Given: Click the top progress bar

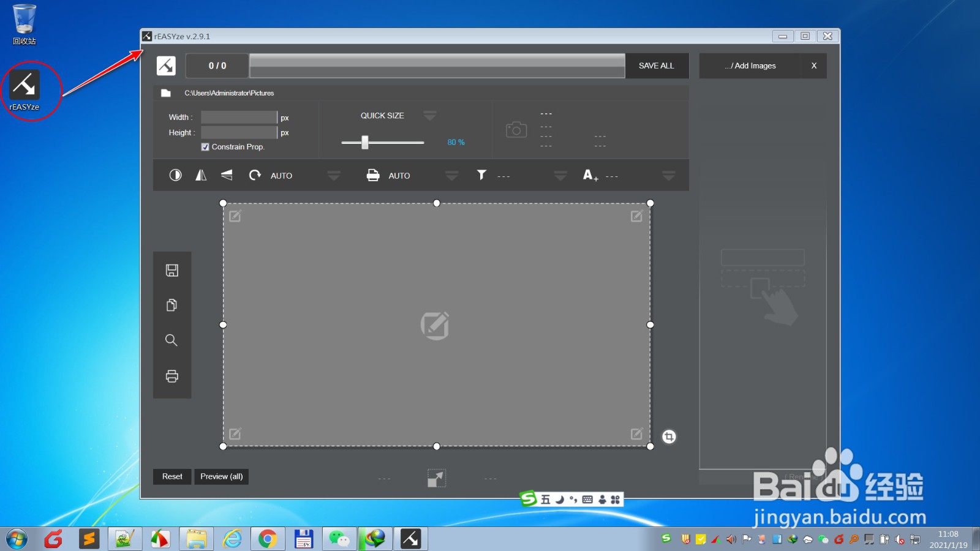Looking at the screenshot, I should pos(437,66).
